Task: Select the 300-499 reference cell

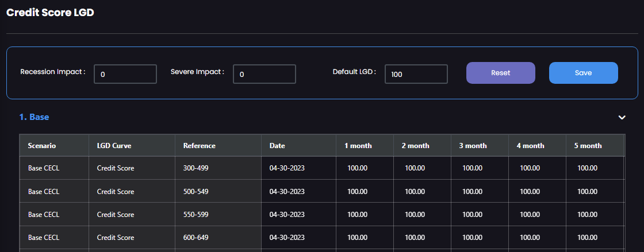Action: [218, 168]
